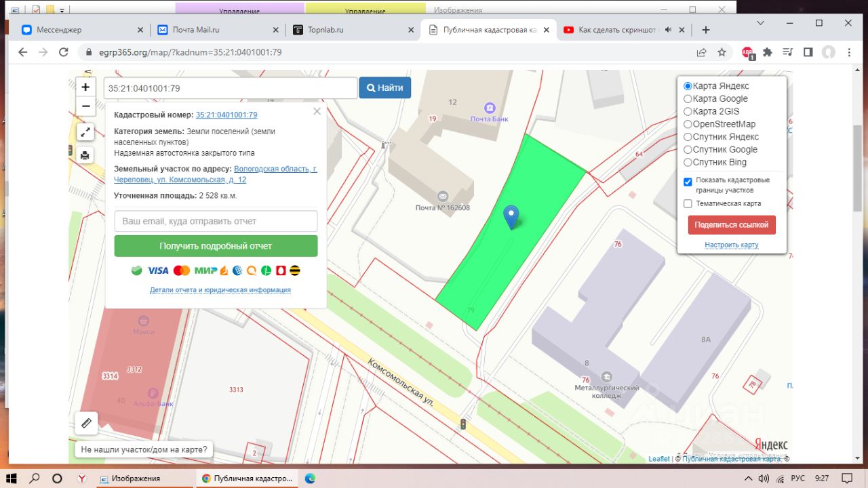Select Карта Google radio option
Image resolution: width=868 pixels, height=488 pixels.
point(688,99)
